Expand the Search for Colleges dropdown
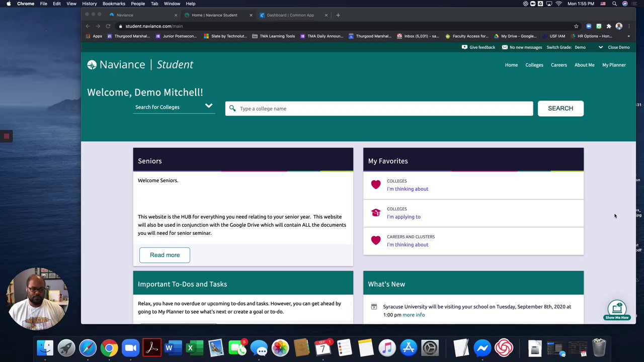The width and height of the screenshot is (644, 362). click(174, 107)
